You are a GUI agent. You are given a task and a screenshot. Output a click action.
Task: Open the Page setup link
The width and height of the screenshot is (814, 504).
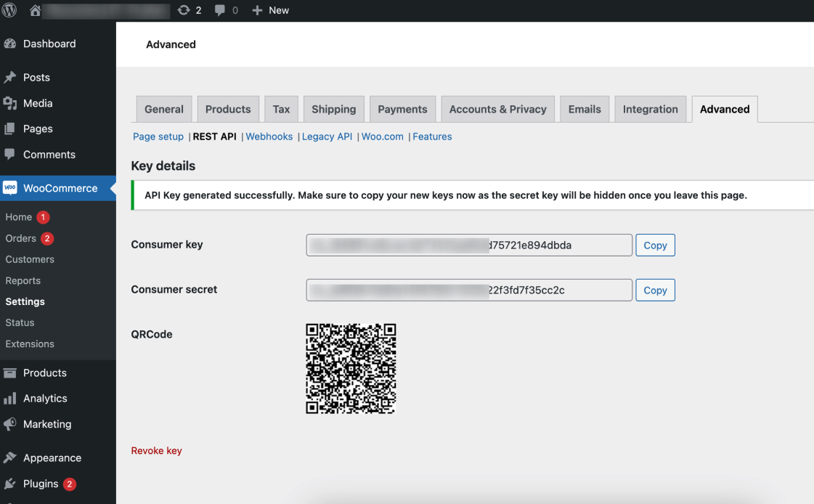pos(158,137)
